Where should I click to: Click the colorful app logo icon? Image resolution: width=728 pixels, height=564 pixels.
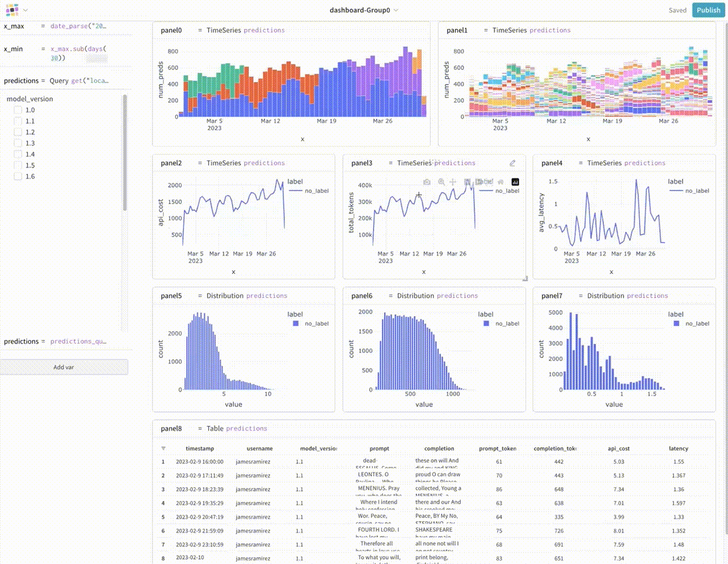pyautogui.click(x=12, y=10)
